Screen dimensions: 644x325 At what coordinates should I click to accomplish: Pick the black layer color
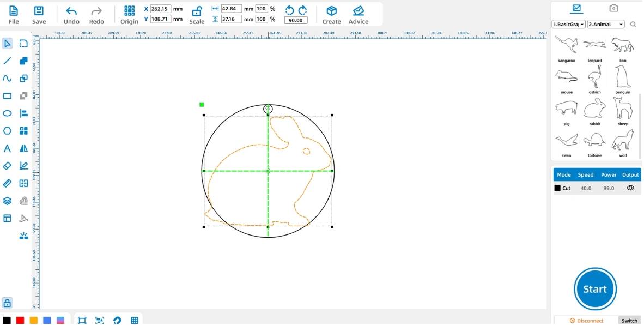(7, 321)
